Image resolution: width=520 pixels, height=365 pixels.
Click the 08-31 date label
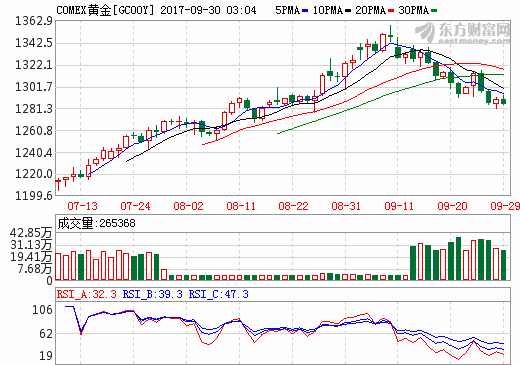coord(346,206)
